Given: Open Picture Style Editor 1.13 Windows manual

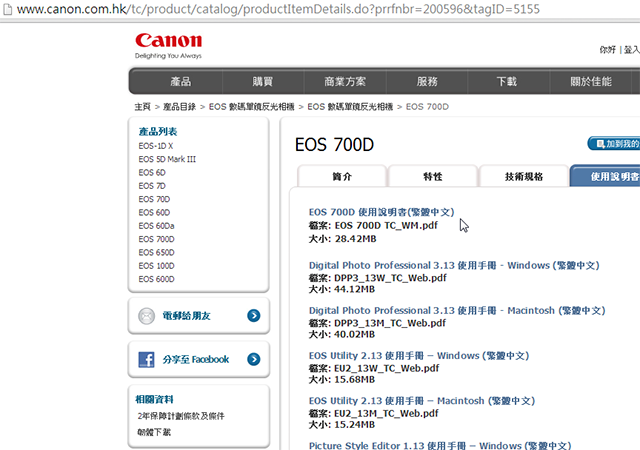Looking at the screenshot, I should tap(440, 446).
